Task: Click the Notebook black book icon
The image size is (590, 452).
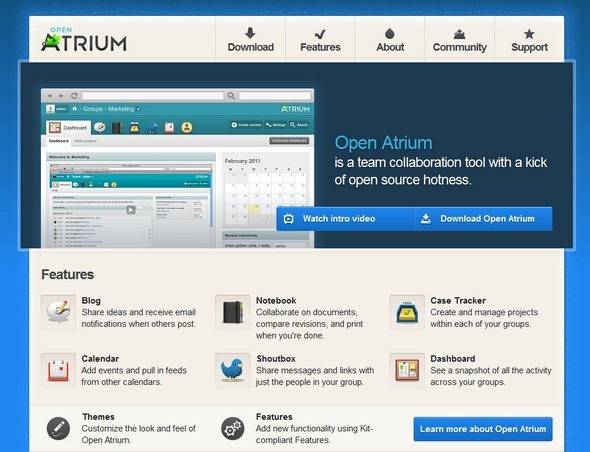Action: [x=233, y=312]
